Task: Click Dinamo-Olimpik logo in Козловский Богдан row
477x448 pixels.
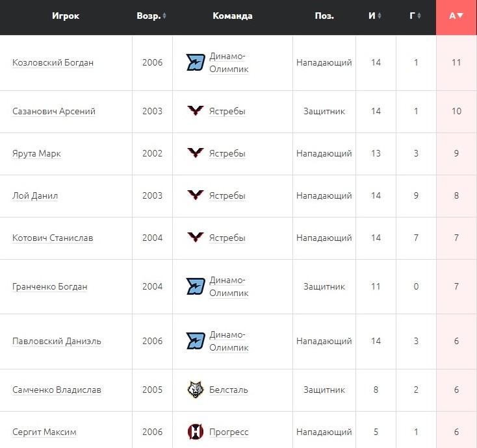Action: (x=196, y=63)
